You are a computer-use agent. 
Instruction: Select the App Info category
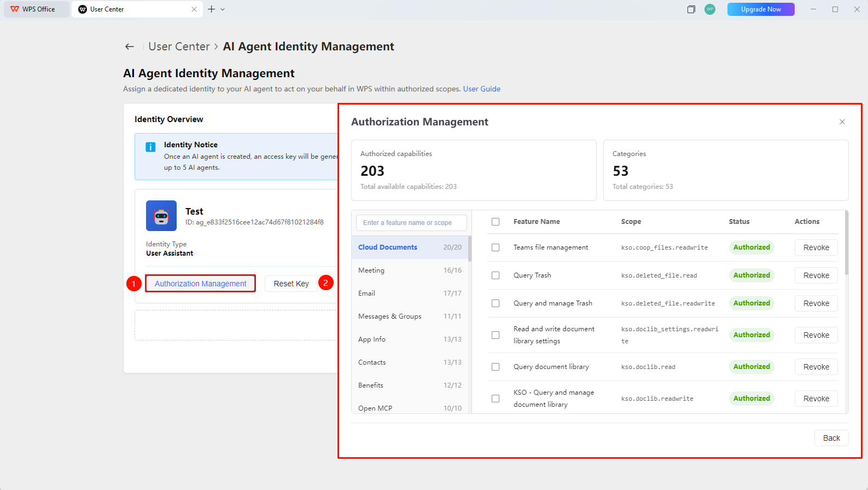410,339
